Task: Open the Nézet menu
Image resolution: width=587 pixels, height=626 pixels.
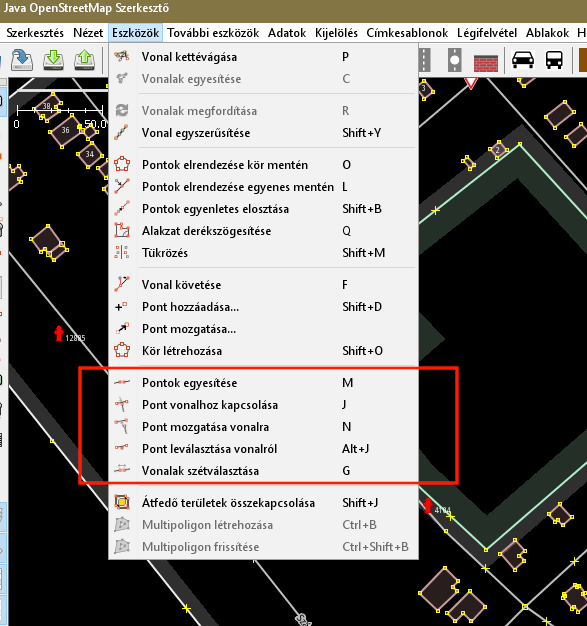Action: pos(88,33)
